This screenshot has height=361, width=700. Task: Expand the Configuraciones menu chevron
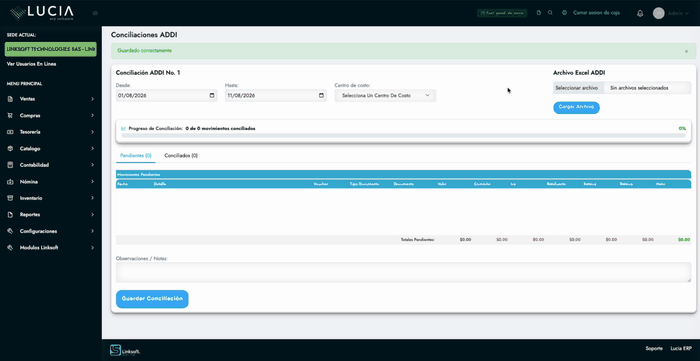(x=92, y=231)
